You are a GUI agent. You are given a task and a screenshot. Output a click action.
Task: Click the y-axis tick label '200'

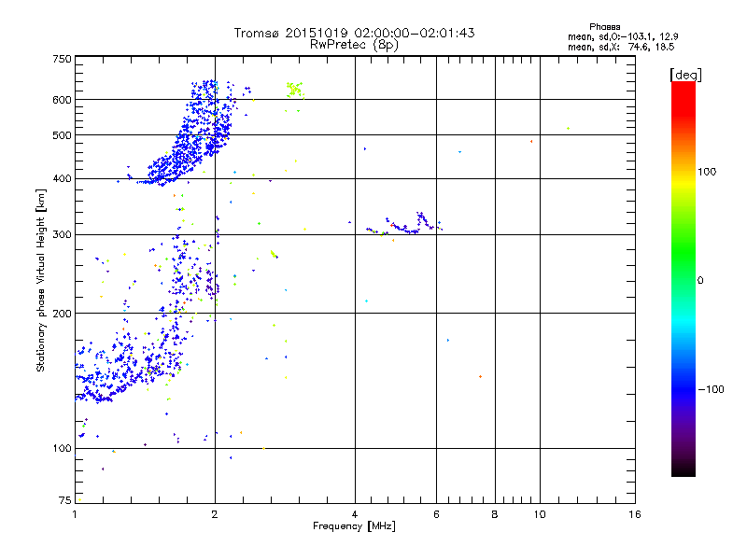click(x=62, y=314)
